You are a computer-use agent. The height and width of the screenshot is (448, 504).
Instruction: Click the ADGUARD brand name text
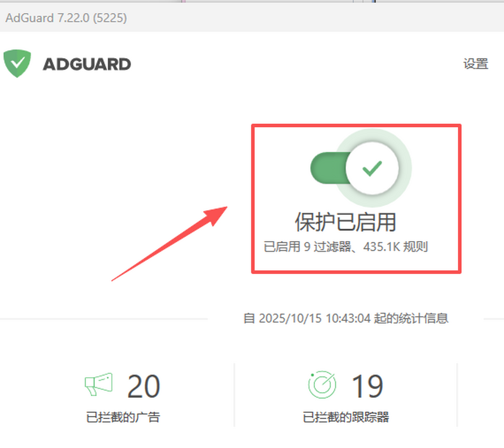[87, 64]
